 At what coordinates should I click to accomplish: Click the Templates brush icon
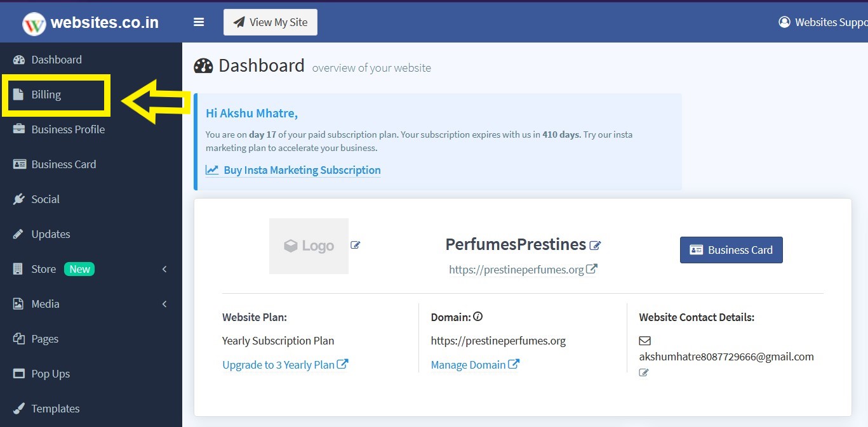(19, 409)
